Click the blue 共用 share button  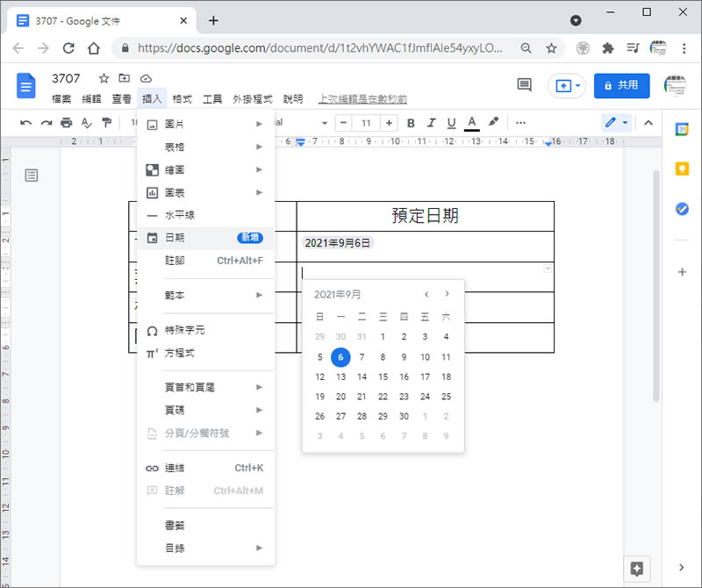point(621,85)
